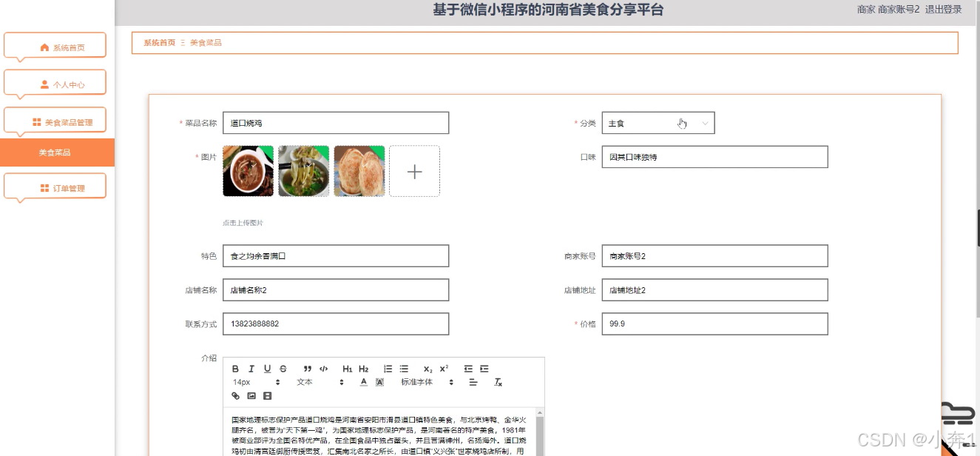Insert a blockquote in the editor
This screenshot has width=980, height=456.
point(307,369)
